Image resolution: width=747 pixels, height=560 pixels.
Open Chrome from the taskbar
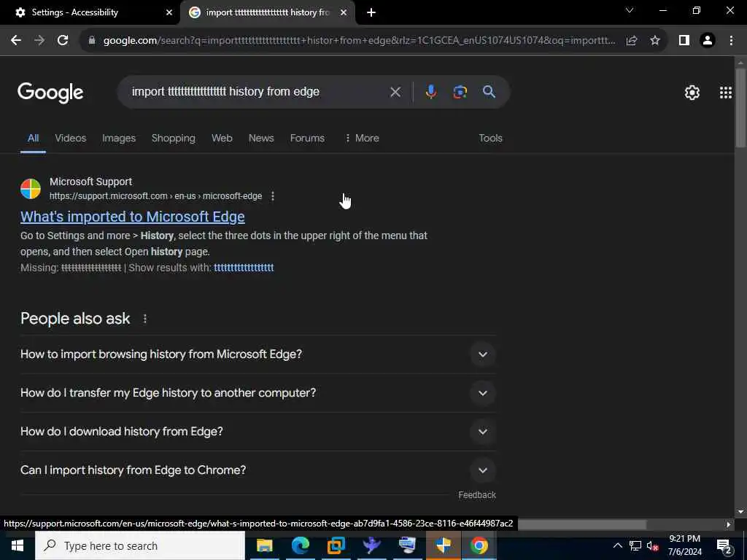479,545
